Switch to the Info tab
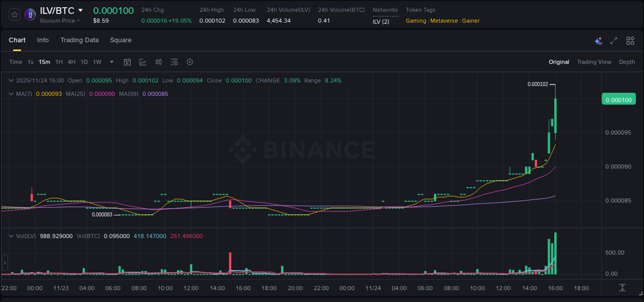Image resolution: width=644 pixels, height=302 pixels. pos(43,40)
